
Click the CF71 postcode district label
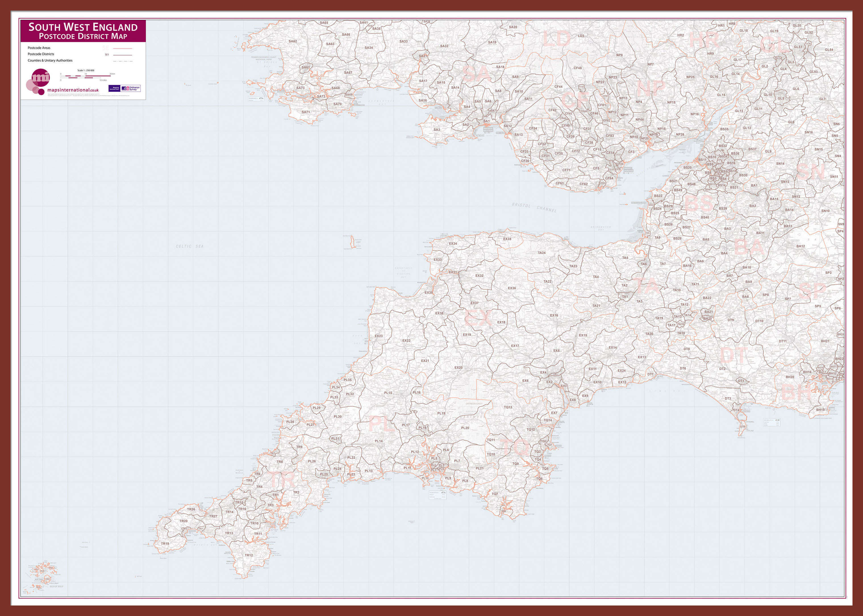coord(566,170)
